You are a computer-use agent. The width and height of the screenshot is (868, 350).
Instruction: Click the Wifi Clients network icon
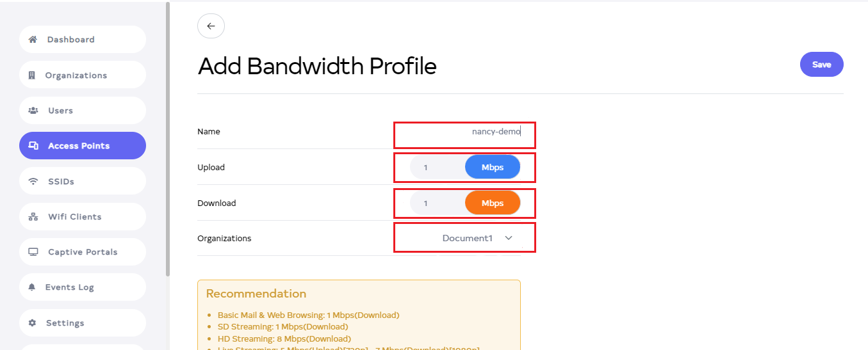click(x=33, y=217)
